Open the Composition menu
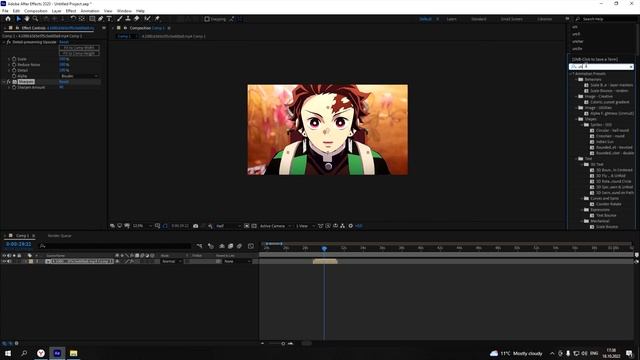 click(x=36, y=11)
